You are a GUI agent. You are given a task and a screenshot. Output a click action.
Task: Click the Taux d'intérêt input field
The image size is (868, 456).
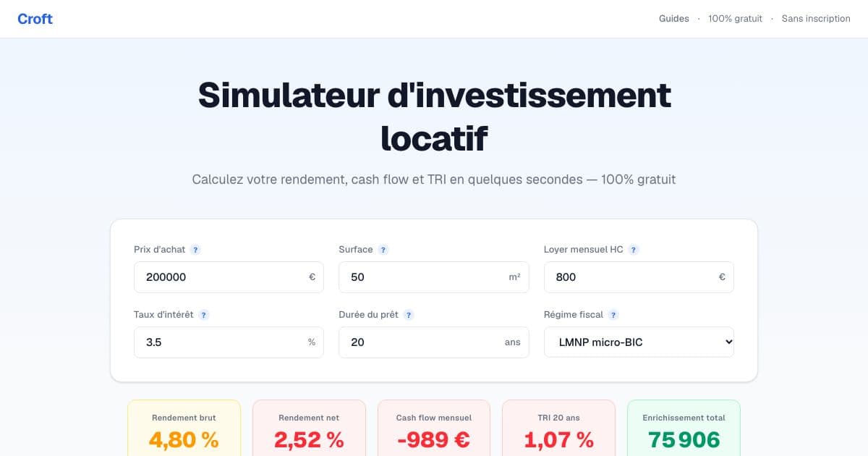click(x=229, y=342)
